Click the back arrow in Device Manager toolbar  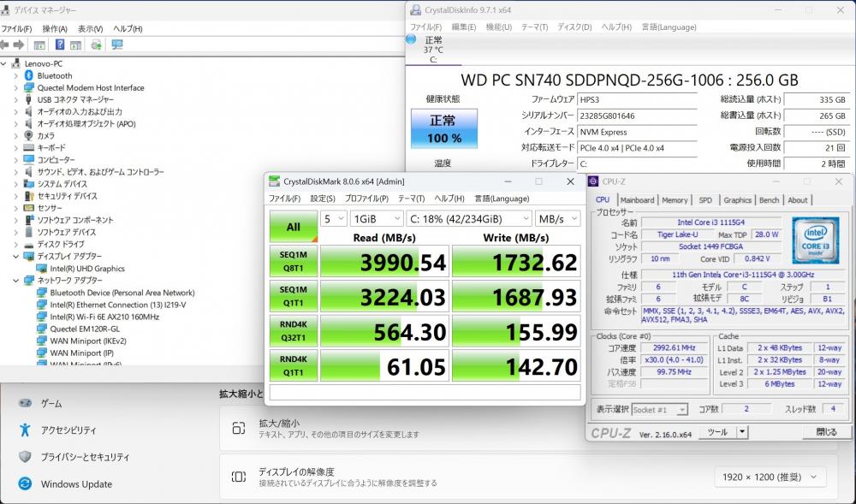click(5, 44)
